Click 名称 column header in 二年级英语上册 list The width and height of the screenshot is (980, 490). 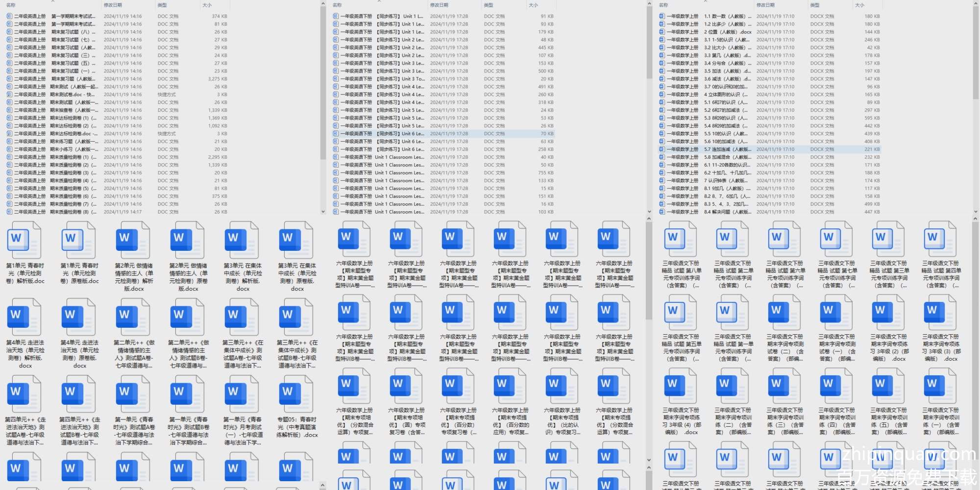11,5
